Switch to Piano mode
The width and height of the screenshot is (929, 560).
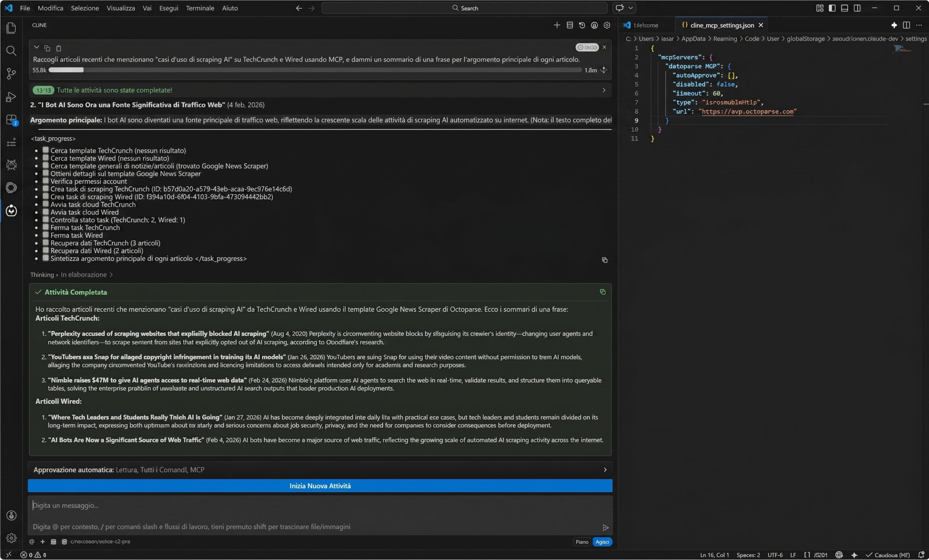click(x=581, y=542)
